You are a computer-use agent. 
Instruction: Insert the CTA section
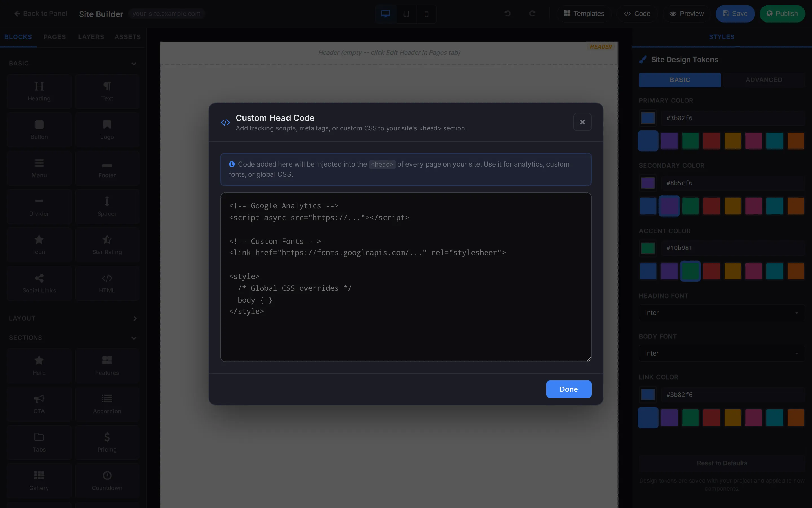[x=39, y=404]
